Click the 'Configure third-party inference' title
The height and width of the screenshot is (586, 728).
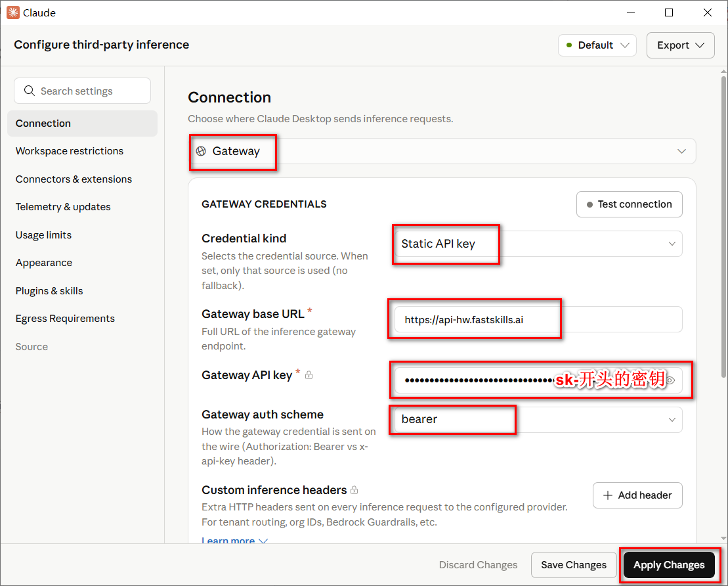coord(101,45)
